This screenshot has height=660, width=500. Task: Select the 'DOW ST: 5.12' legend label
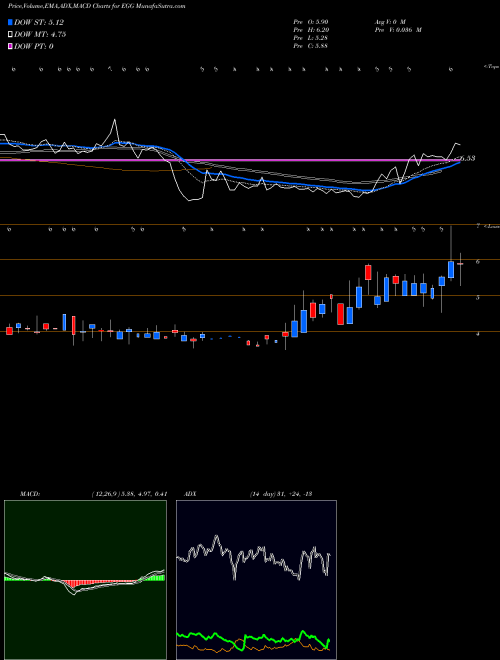39,22
